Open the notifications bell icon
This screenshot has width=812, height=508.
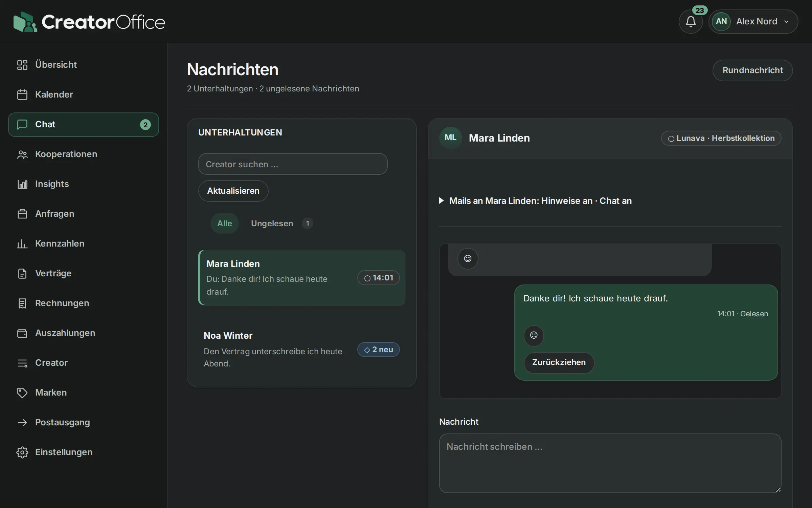click(691, 22)
